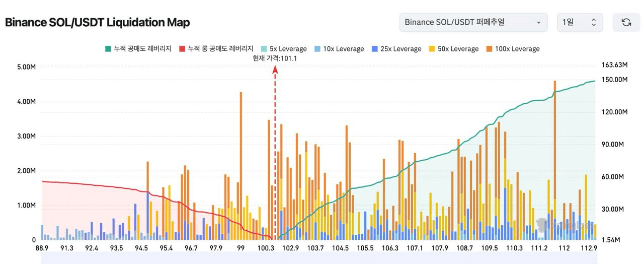
Task: Click the red dashed current price arrow
Action: coord(275,151)
